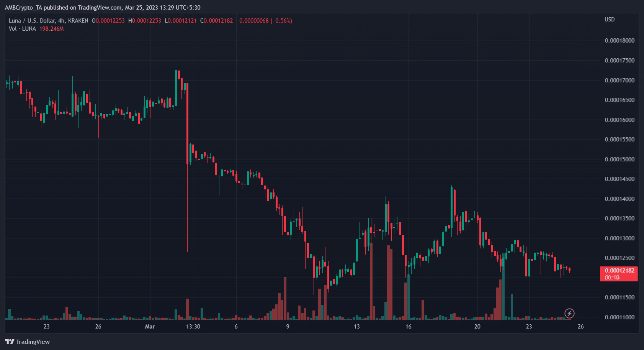644x350 pixels.
Task: Click the 0.00015500 price axis label
Action: point(619,140)
